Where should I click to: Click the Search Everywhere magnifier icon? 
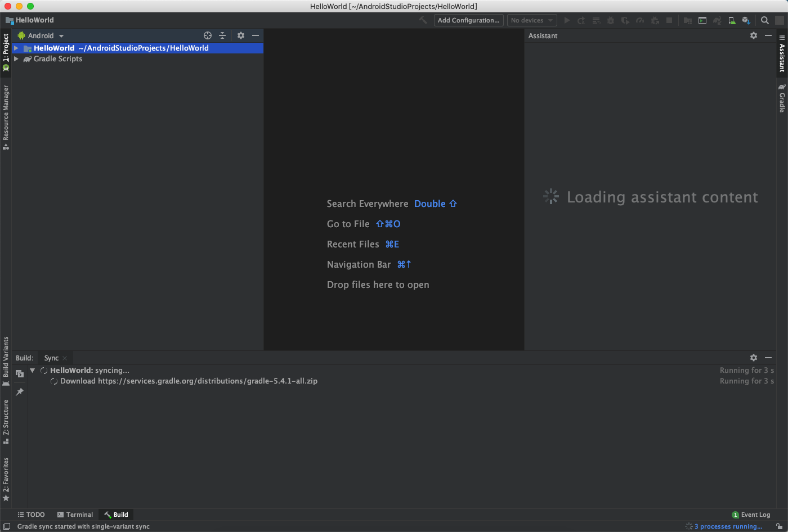click(x=765, y=20)
